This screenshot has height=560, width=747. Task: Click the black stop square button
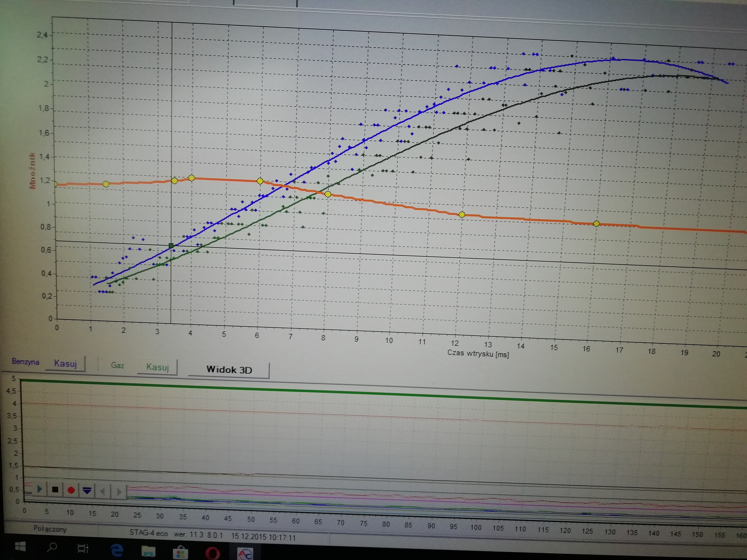coord(55,489)
